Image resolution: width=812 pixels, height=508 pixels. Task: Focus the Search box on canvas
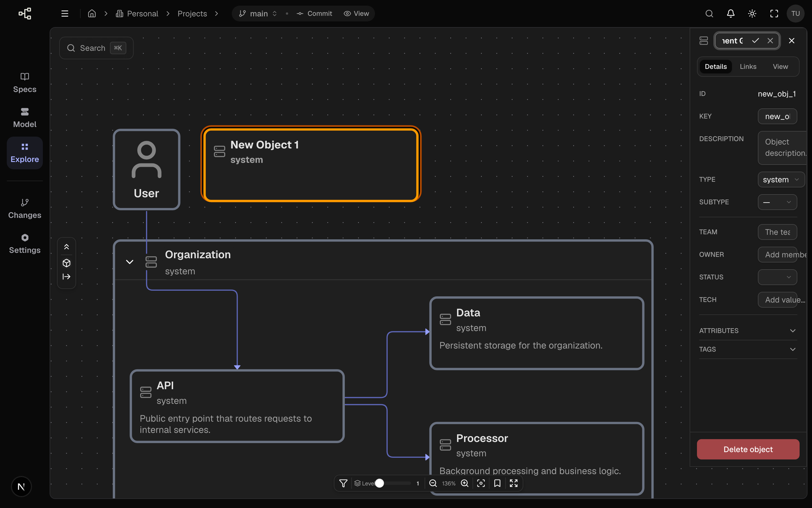(96, 48)
